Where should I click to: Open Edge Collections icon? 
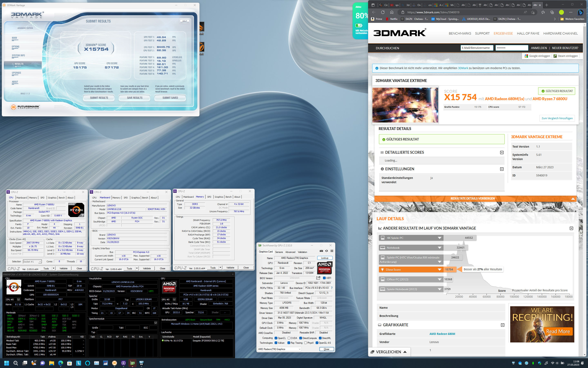click(x=552, y=12)
